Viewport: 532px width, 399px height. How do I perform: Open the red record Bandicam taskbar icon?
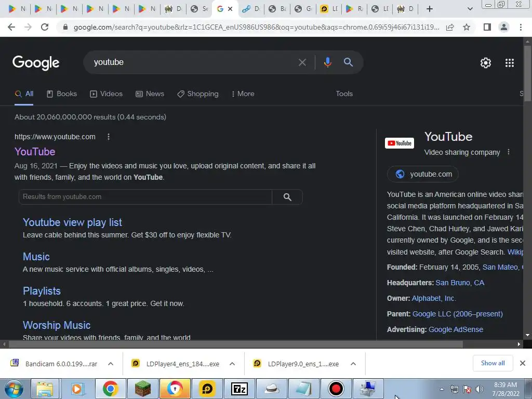[336, 389]
